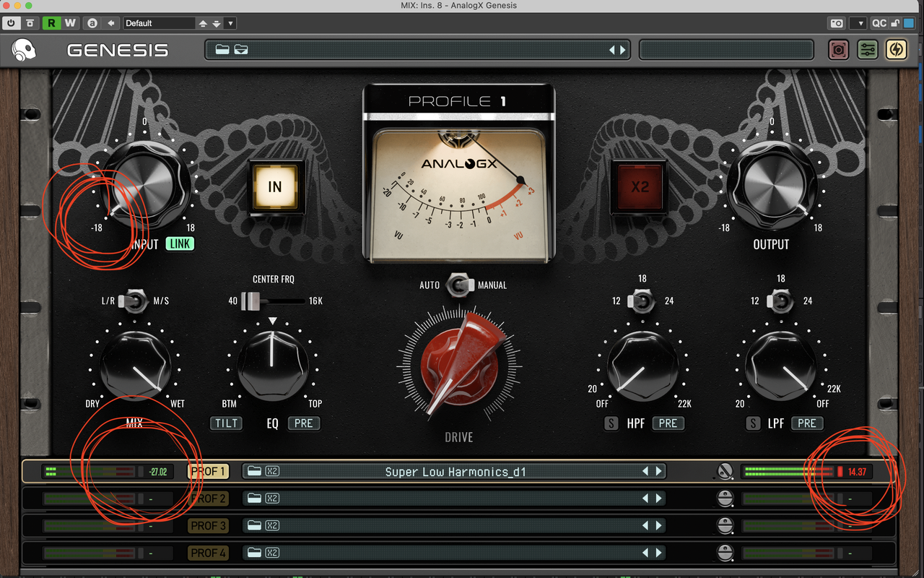Click the OUTPUT gain knob

[772, 186]
